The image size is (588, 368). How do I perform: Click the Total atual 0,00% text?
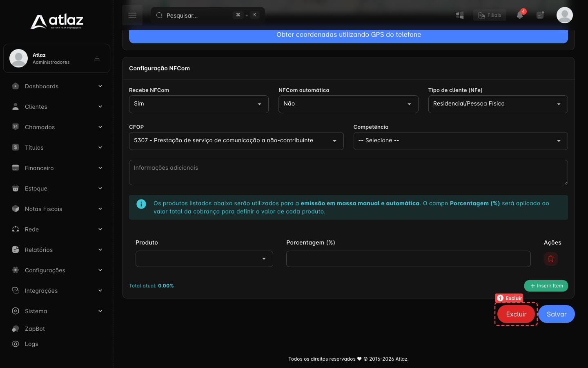(151, 286)
